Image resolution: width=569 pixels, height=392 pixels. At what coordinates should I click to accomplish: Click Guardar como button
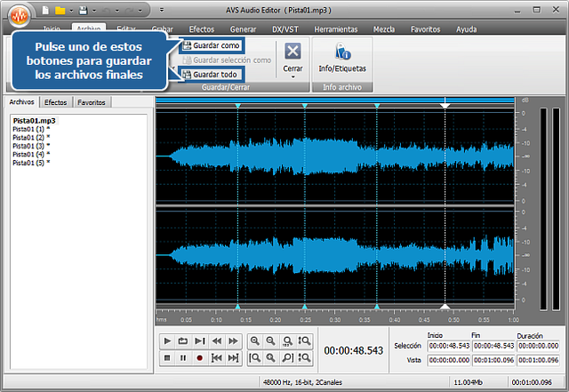(212, 45)
